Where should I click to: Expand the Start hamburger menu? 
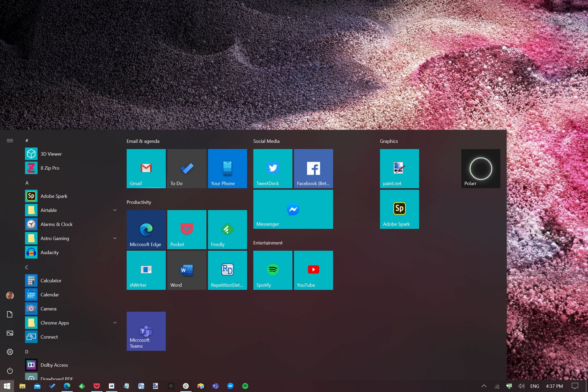pyautogui.click(x=10, y=141)
